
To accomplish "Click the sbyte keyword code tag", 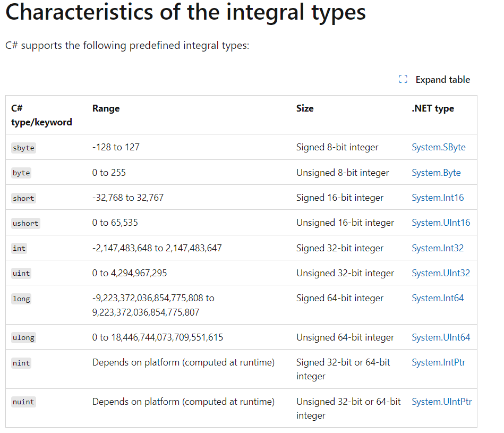I will point(23,148).
